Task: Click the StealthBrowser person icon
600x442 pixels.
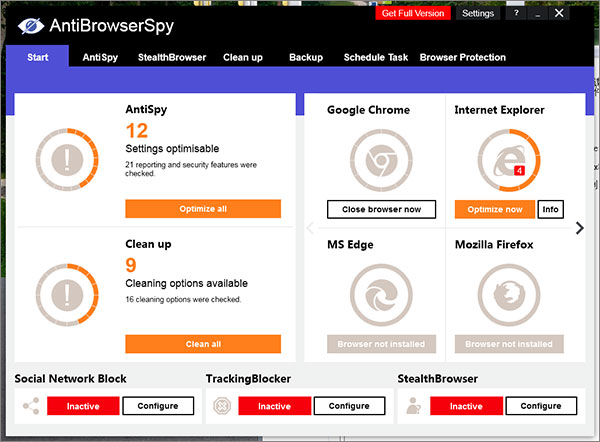Action: point(413,406)
